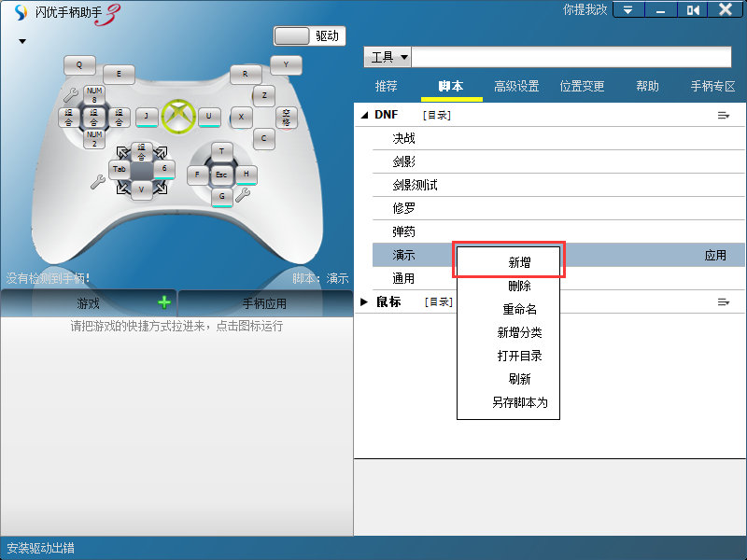This screenshot has width=747, height=560.
Task: Switch to the 手柄应用 panel tab
Action: coord(265,302)
